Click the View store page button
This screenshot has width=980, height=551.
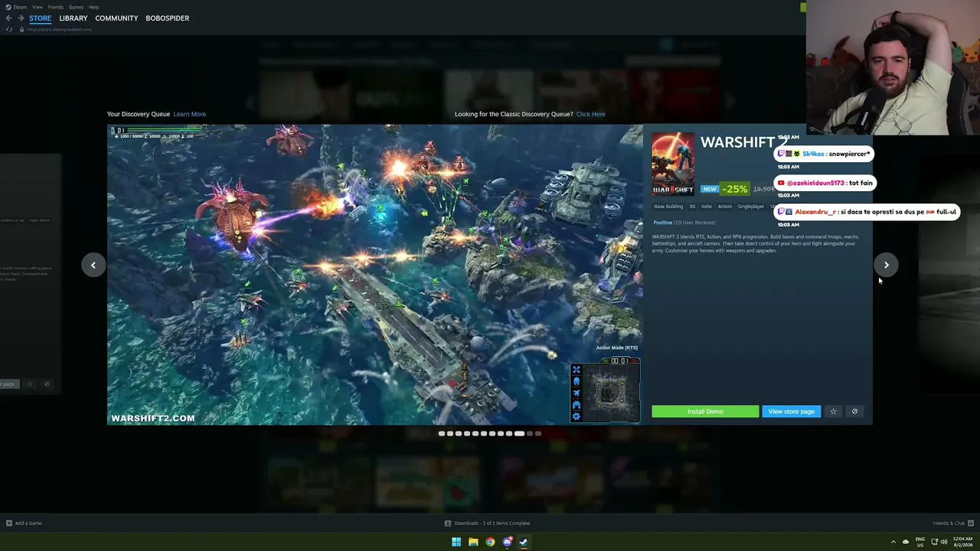791,412
